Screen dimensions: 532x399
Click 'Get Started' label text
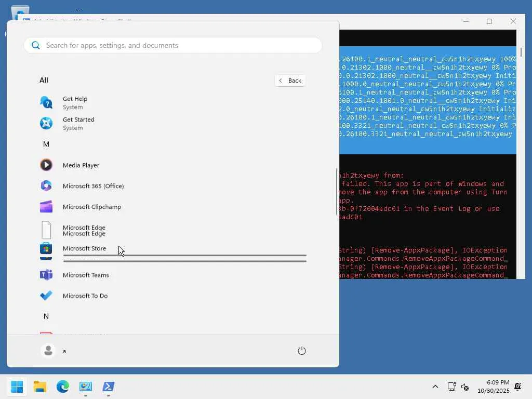tap(79, 119)
